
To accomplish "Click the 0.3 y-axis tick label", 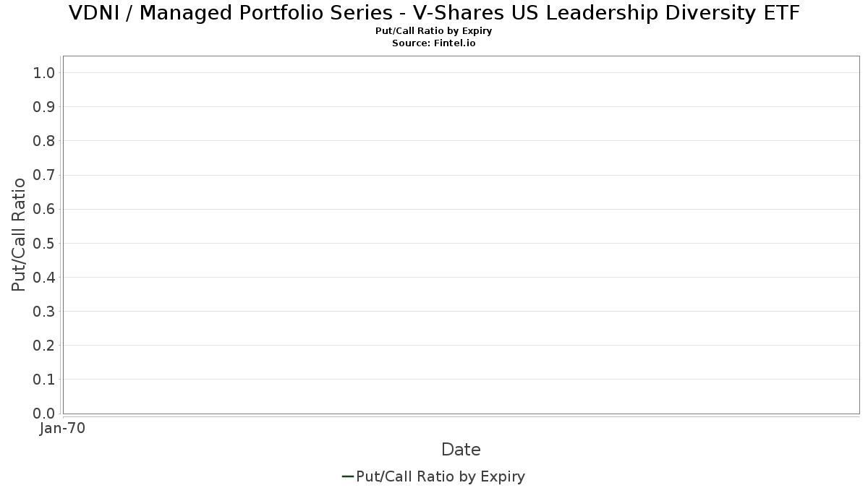I will [x=44, y=311].
